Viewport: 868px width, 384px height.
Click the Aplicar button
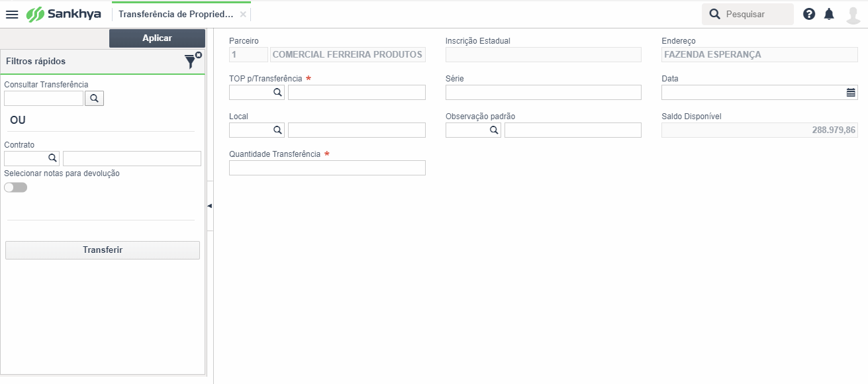(157, 38)
